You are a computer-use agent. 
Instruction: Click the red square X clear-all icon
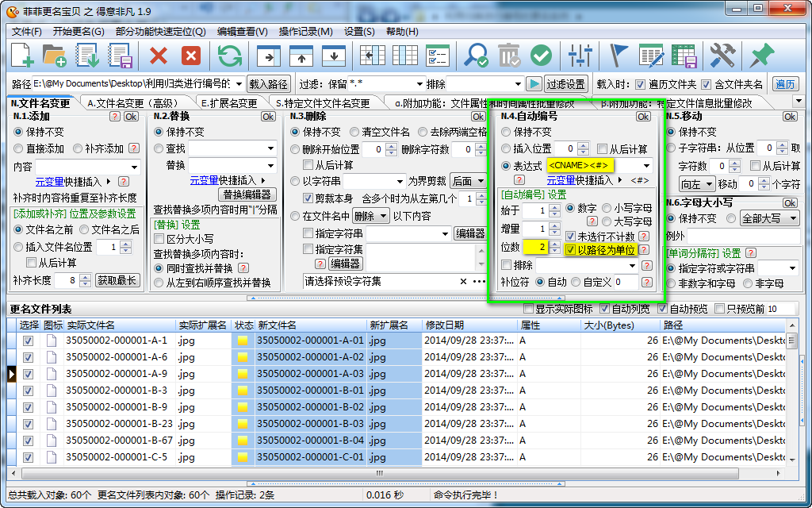(191, 56)
